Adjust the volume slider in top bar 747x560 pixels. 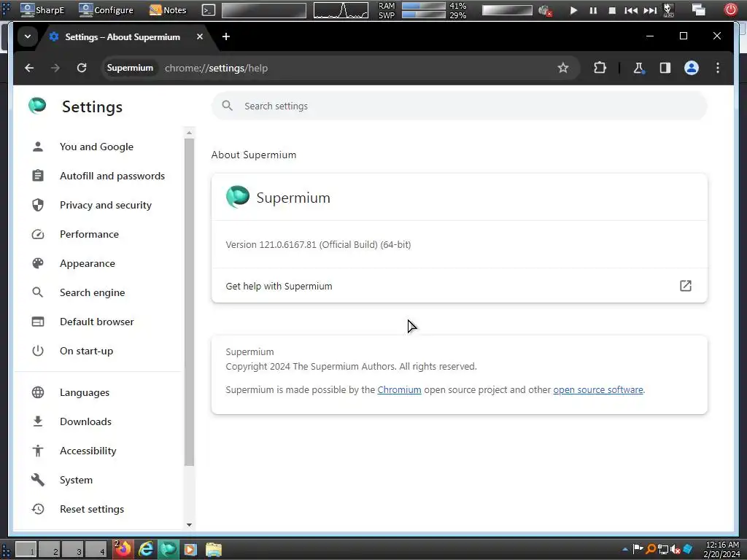(507, 10)
